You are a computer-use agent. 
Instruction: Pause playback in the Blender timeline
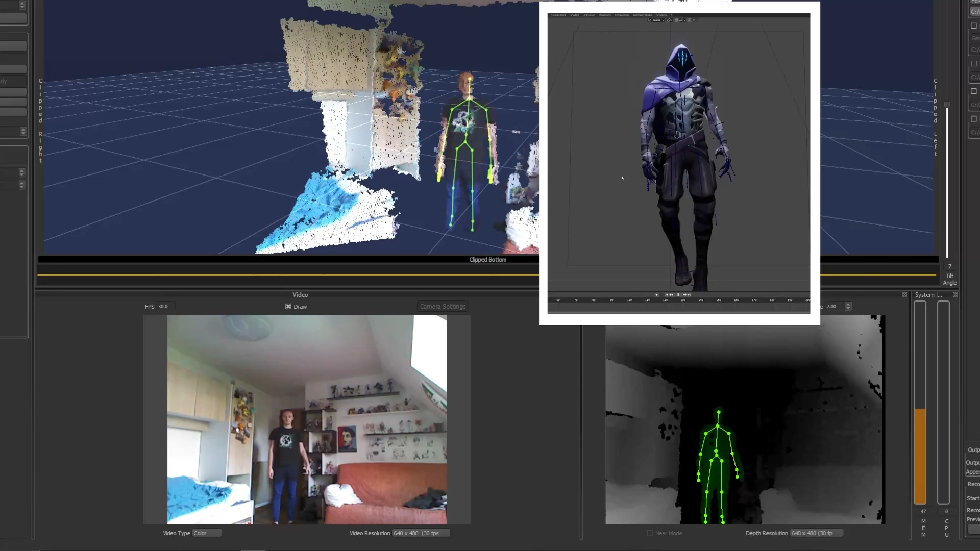(x=678, y=295)
